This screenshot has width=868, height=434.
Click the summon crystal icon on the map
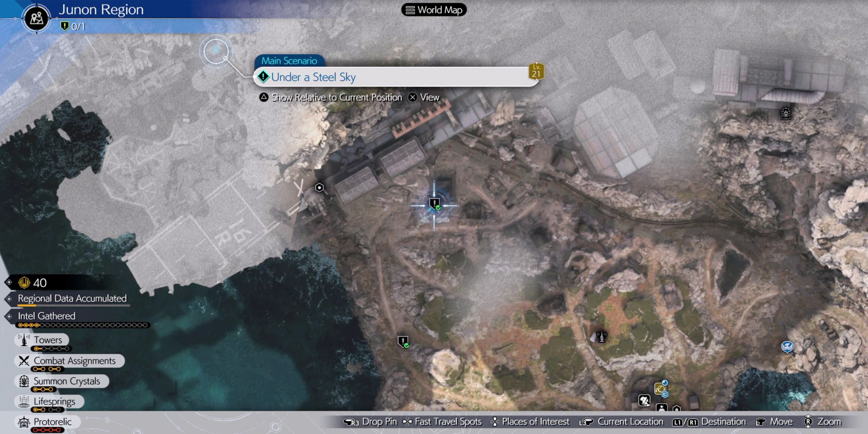[786, 113]
